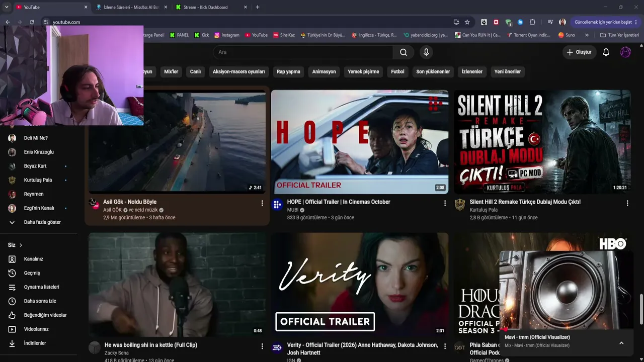Open Kurtuluş Pala channel in subscriptions
This screenshot has width=644, height=362.
[x=39, y=180]
